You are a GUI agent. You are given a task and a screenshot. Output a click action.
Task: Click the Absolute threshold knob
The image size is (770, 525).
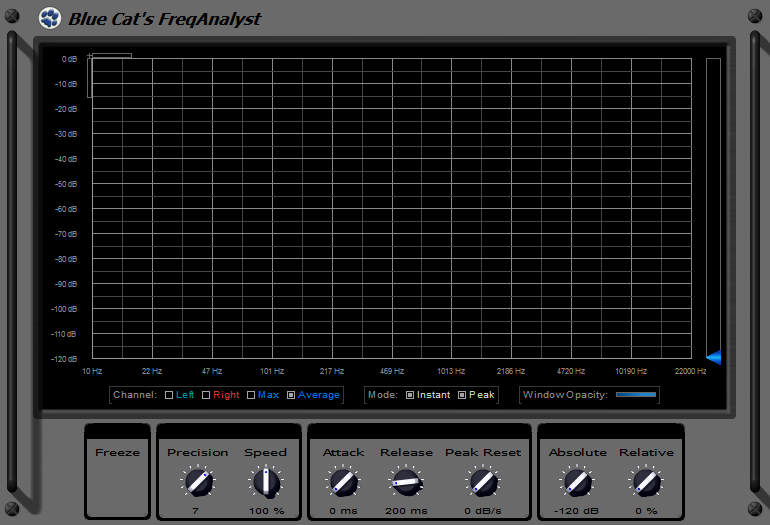[x=577, y=482]
